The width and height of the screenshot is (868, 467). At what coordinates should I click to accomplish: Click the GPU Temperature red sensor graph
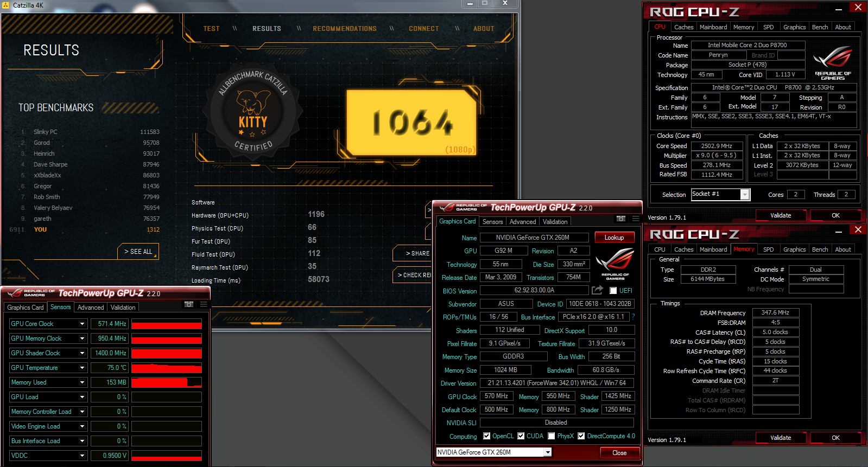click(167, 368)
